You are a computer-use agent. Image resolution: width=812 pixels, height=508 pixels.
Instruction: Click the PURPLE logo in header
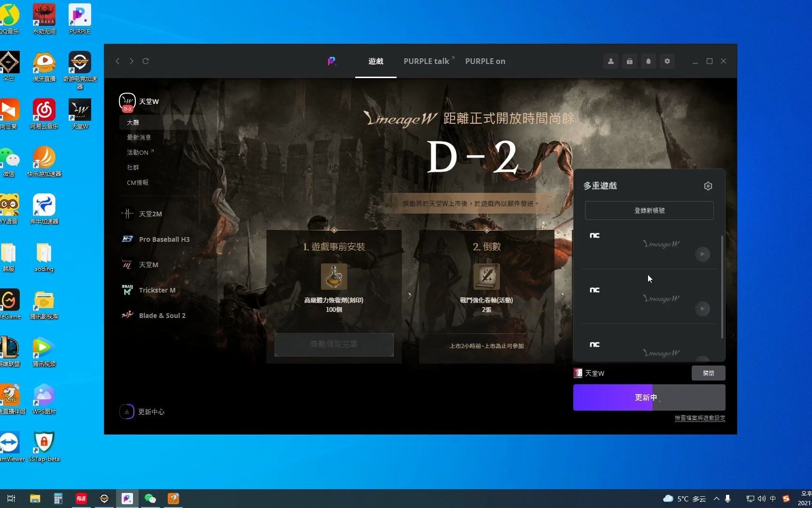tap(332, 61)
